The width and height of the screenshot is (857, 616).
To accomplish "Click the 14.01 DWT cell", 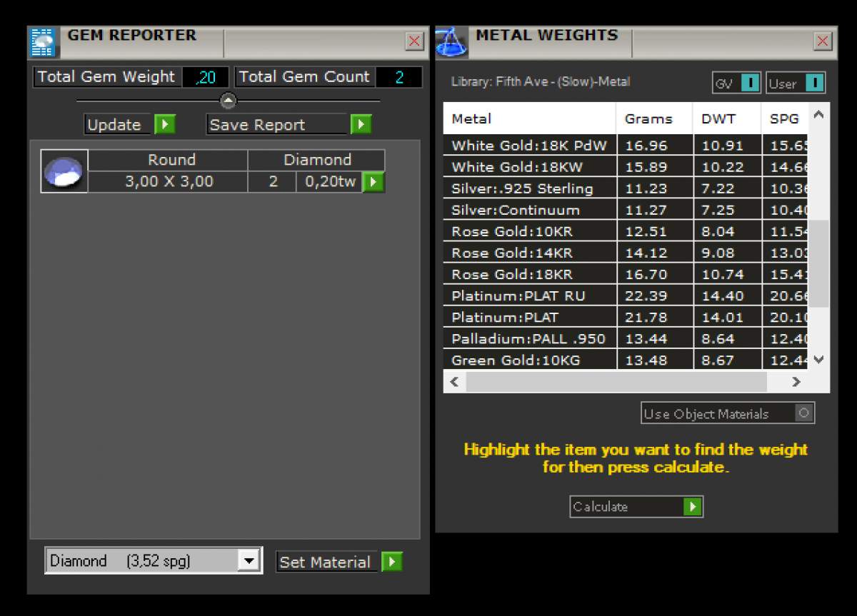I will point(727,317).
